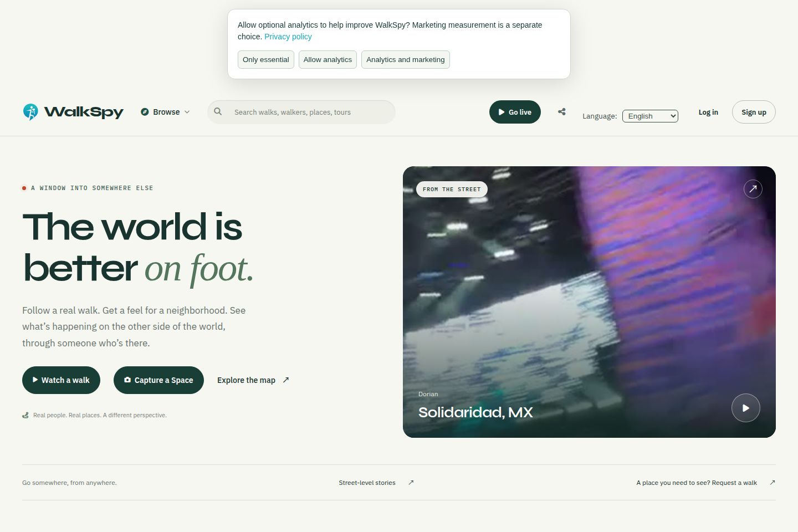Click arrow beside Street-level stories
Screen dimensions: 798x532
pyautogui.click(x=411, y=483)
